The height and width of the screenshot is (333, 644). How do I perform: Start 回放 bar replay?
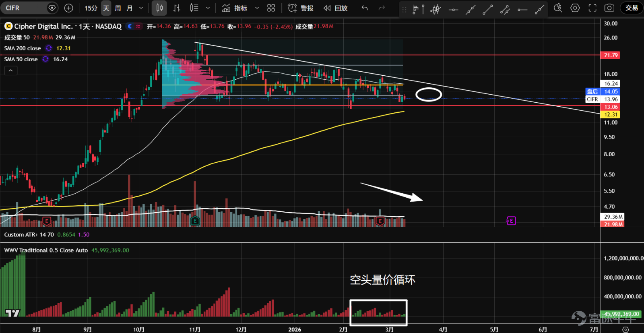336,8
